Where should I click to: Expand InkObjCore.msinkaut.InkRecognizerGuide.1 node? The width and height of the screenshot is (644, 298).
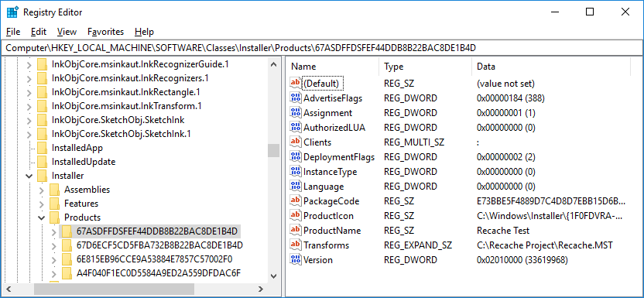29,64
